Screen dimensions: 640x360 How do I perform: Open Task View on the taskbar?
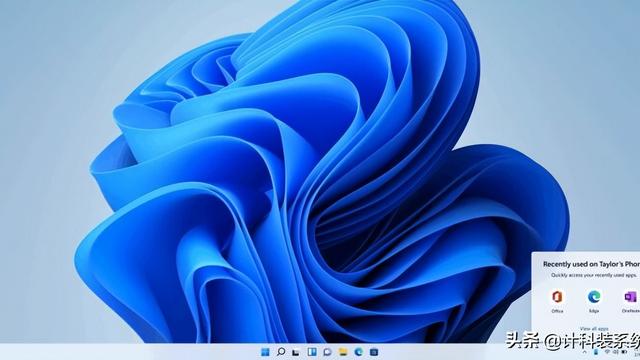[296, 352]
